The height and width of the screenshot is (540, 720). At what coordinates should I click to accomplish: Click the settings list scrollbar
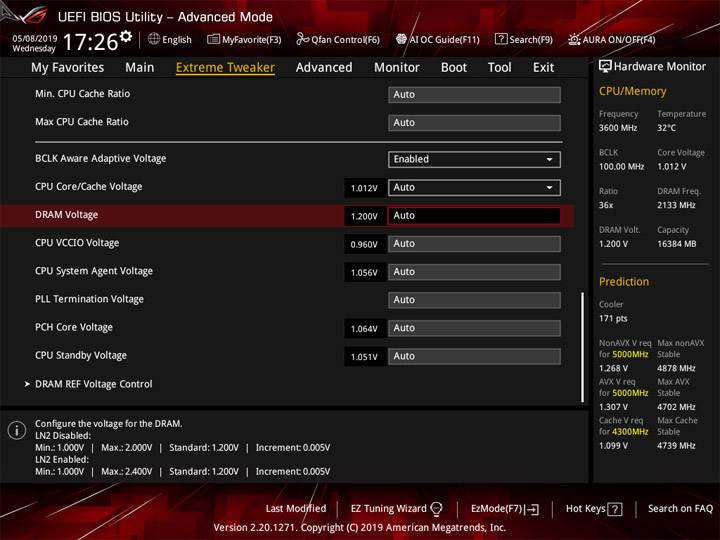583,347
